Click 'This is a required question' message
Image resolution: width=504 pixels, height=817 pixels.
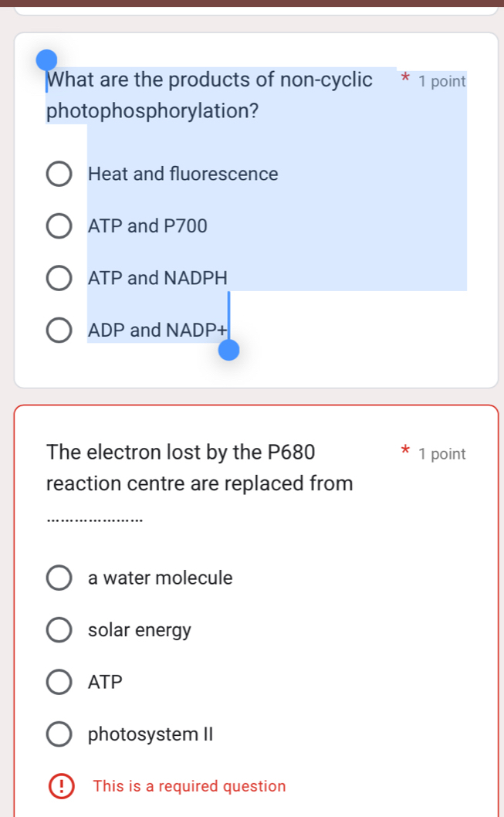tap(188, 786)
